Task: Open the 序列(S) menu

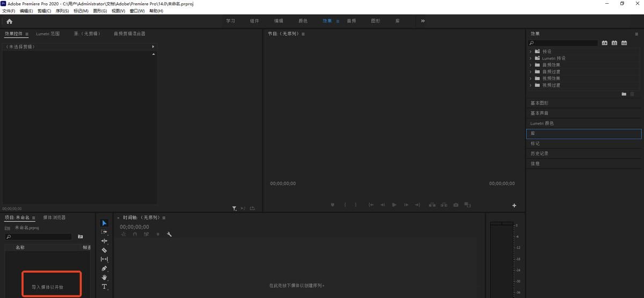Action: coord(62,11)
